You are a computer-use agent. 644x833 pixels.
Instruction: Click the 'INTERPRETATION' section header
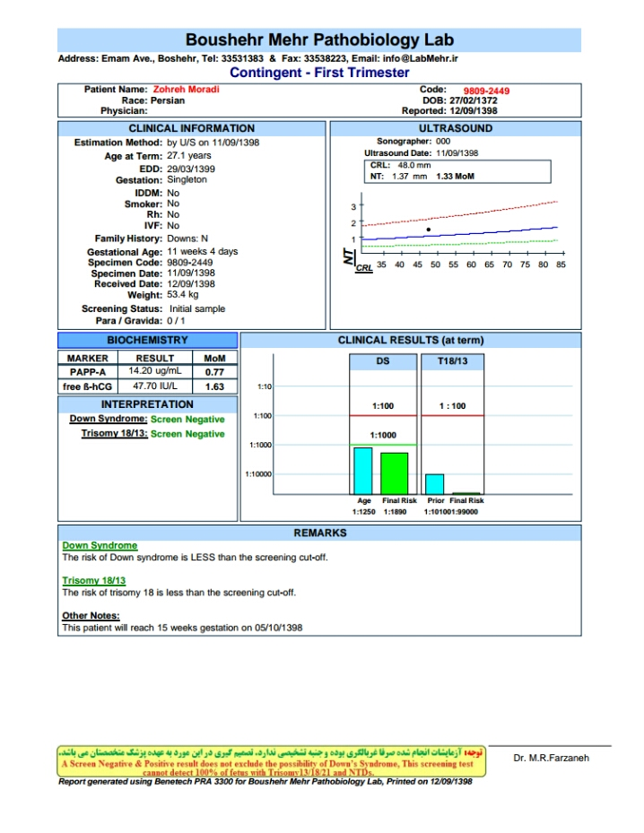(x=148, y=404)
